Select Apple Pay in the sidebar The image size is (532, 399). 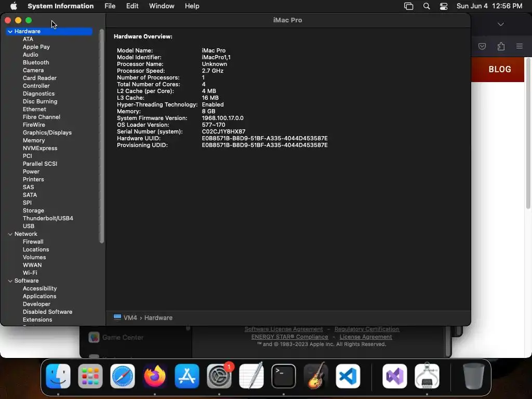[x=36, y=47]
